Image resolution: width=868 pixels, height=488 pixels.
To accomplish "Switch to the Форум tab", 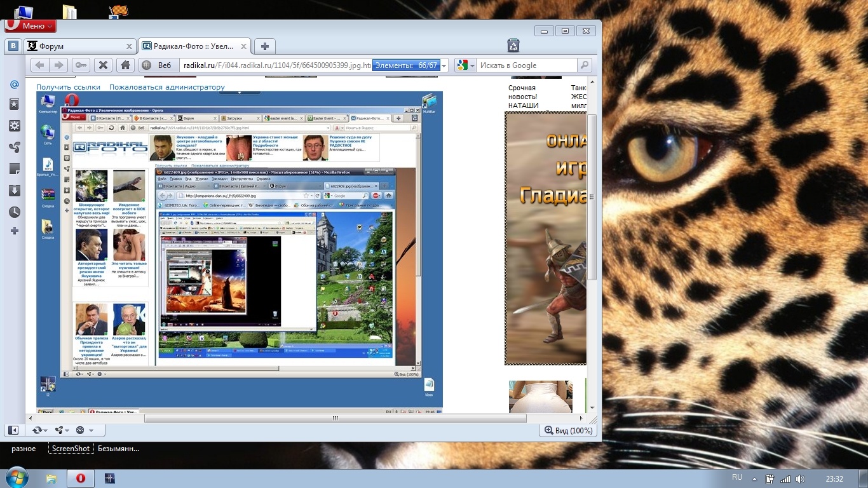I will point(79,46).
